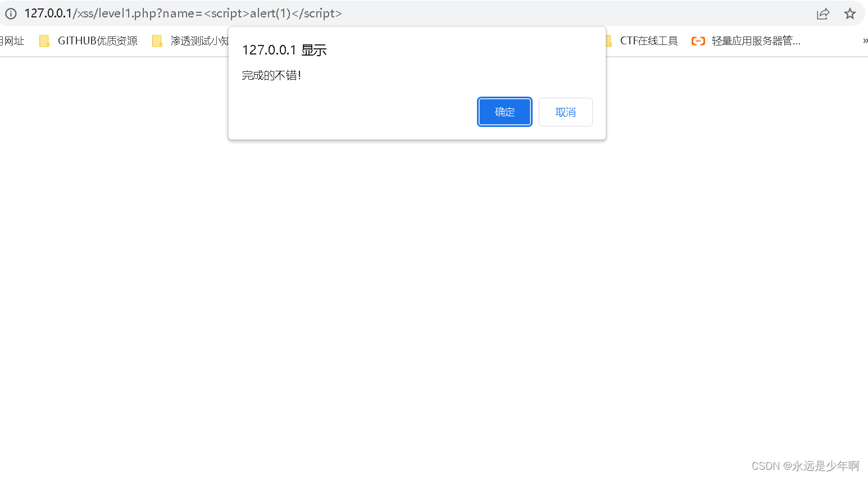This screenshot has height=477, width=868.
Task: Click the 渗透测试 folder icon
Action: click(x=157, y=41)
